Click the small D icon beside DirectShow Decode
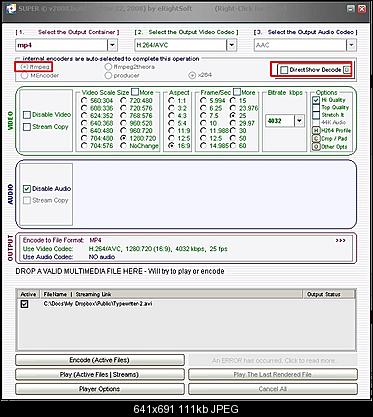 pos(347,70)
